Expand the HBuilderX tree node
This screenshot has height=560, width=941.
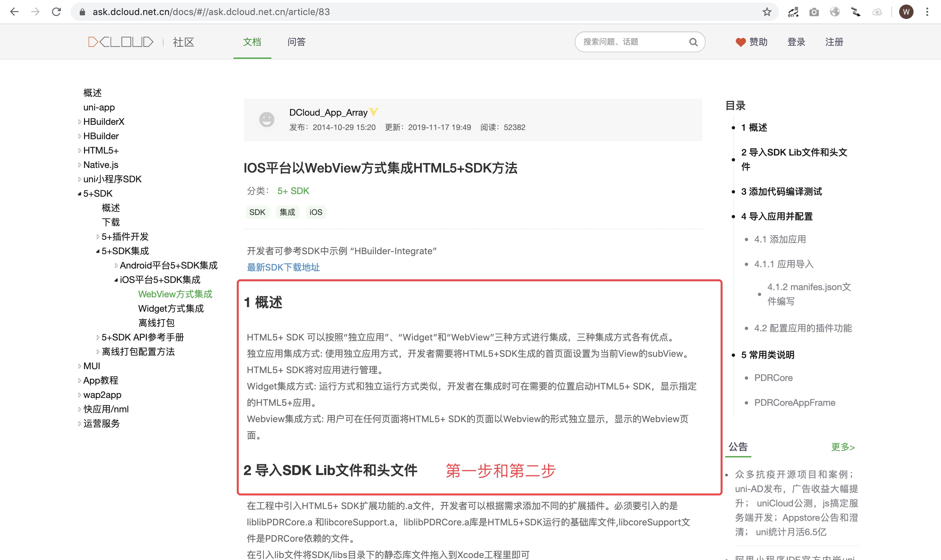pyautogui.click(x=79, y=122)
